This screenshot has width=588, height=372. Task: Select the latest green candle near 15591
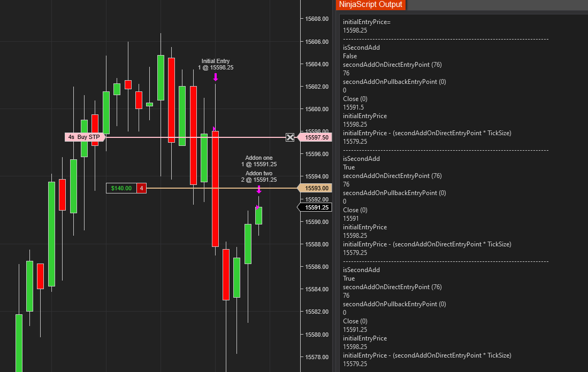[x=259, y=215]
